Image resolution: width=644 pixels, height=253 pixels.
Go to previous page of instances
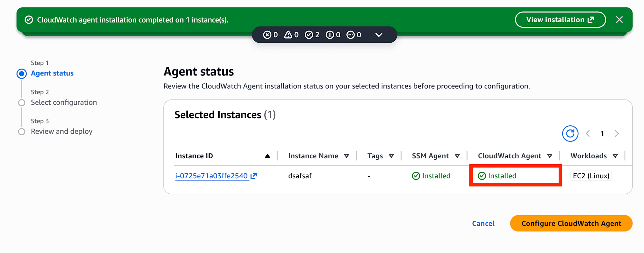point(588,133)
